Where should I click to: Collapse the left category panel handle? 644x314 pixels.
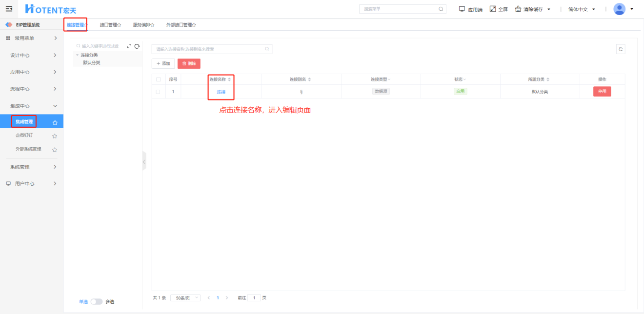click(144, 161)
